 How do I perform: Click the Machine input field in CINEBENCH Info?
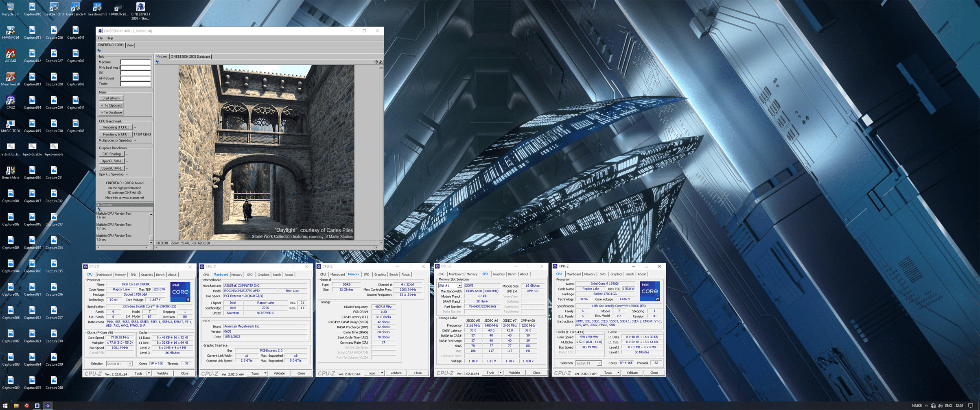click(136, 62)
